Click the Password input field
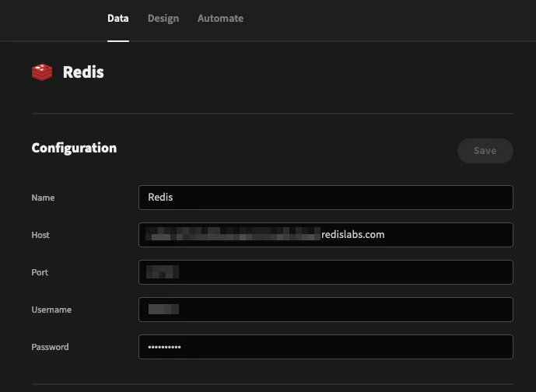Screen dimensions: 536x392 click(326, 347)
